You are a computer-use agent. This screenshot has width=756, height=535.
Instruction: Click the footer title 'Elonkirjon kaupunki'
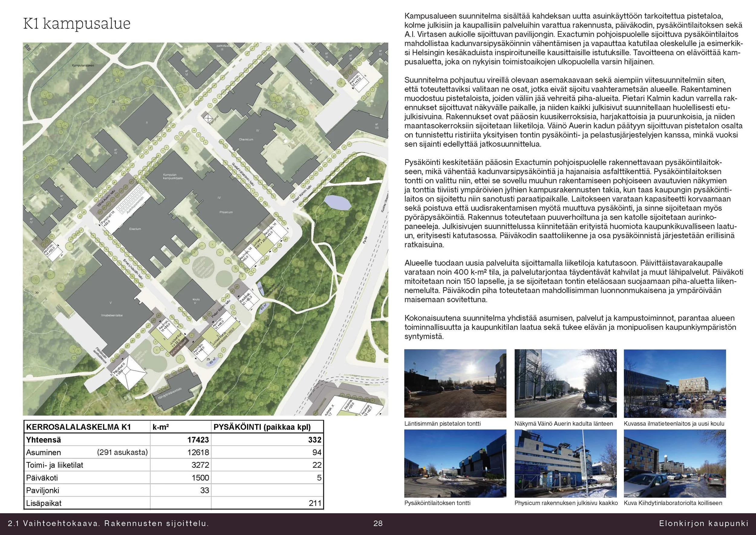[x=704, y=523]
